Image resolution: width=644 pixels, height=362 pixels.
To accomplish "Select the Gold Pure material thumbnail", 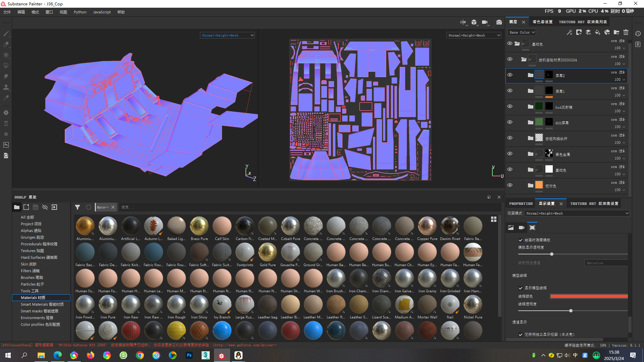I will pyautogui.click(x=268, y=252).
